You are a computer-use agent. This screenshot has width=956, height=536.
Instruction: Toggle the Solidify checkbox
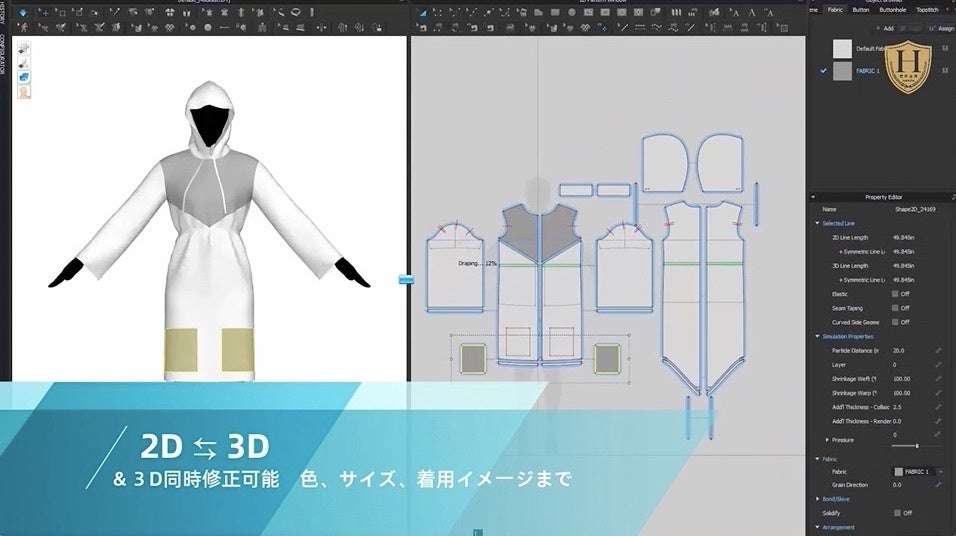click(897, 513)
